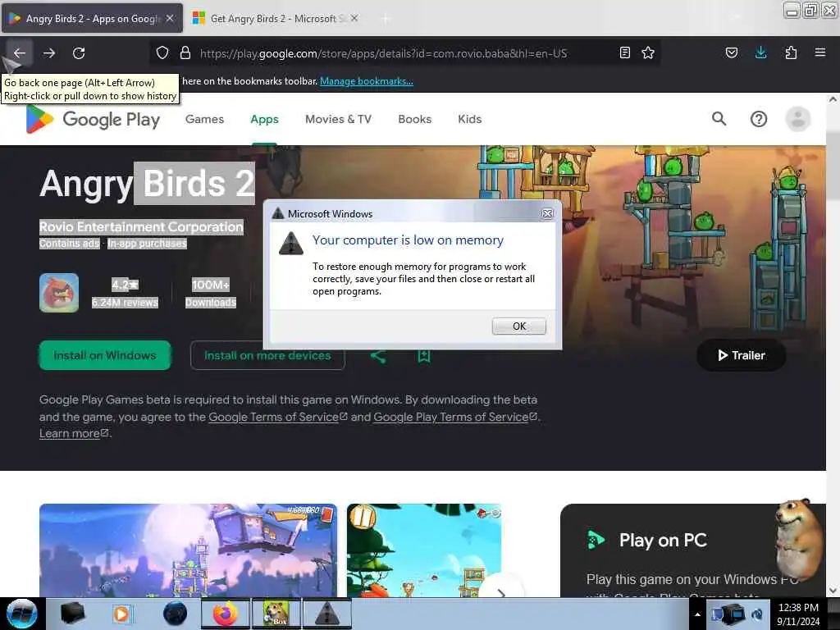Open the Apps section

pyautogui.click(x=264, y=119)
